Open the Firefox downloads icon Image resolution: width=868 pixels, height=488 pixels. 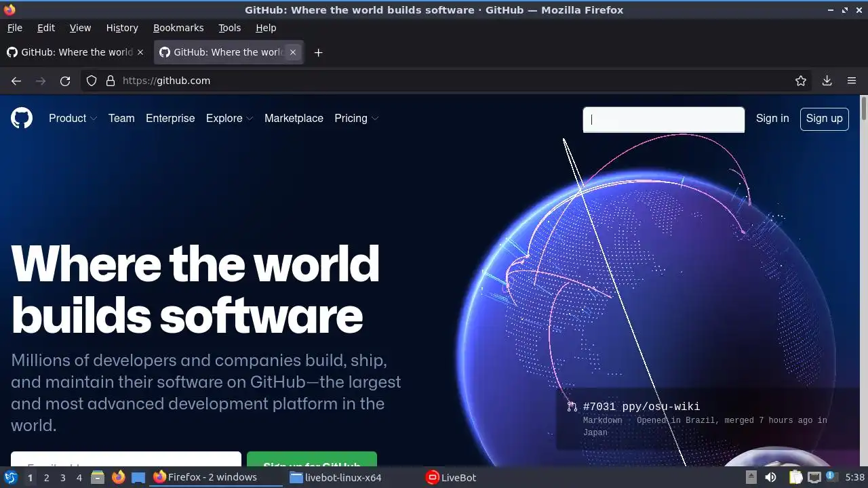(827, 81)
